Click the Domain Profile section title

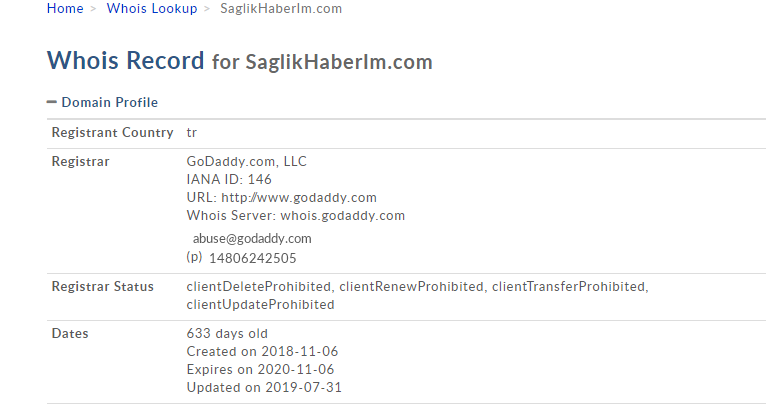coord(109,102)
